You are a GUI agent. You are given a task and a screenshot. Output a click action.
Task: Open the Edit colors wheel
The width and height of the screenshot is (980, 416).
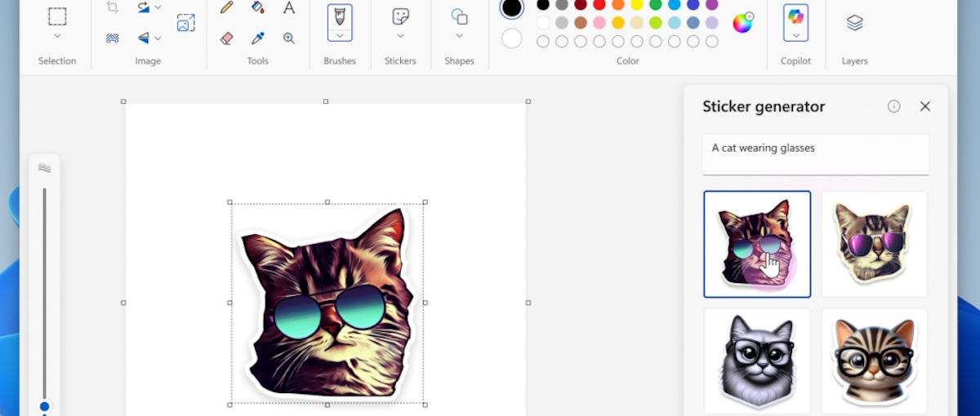(742, 23)
